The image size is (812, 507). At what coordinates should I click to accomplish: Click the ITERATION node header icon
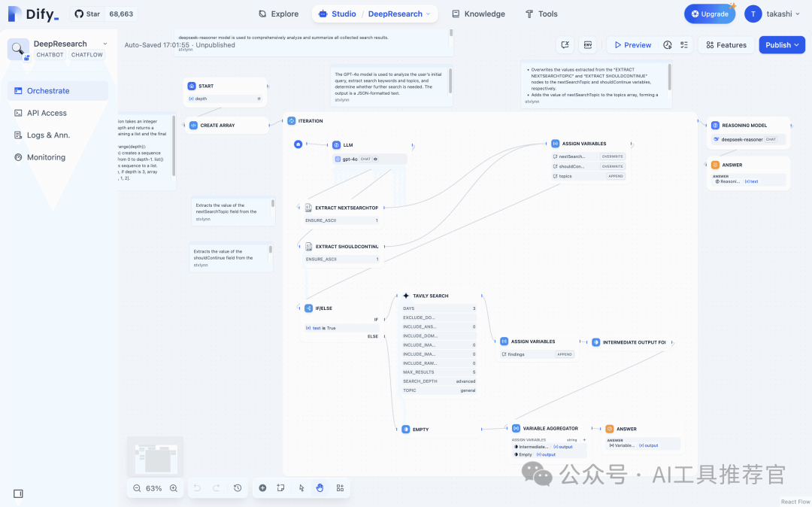(292, 120)
